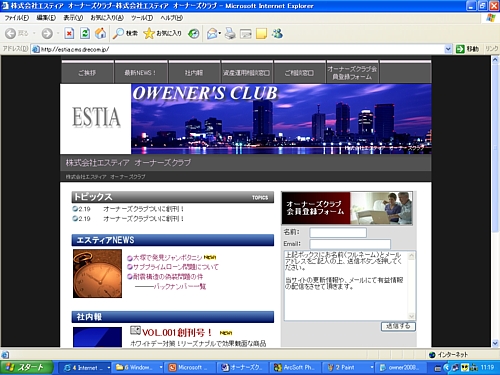
Task: Stop page loading with red X icon
Action: (69, 33)
